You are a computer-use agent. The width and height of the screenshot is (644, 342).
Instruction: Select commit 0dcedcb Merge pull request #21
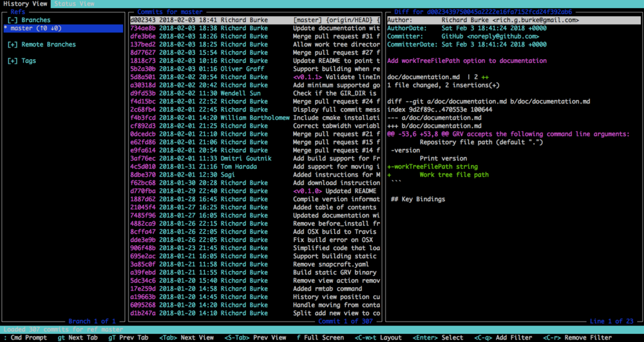(255, 135)
